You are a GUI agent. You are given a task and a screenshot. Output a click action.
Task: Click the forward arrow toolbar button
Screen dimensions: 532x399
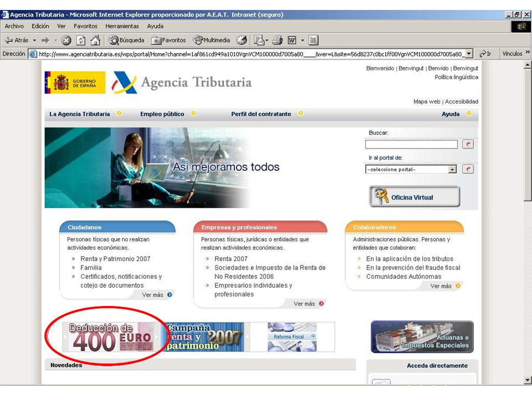(x=45, y=40)
